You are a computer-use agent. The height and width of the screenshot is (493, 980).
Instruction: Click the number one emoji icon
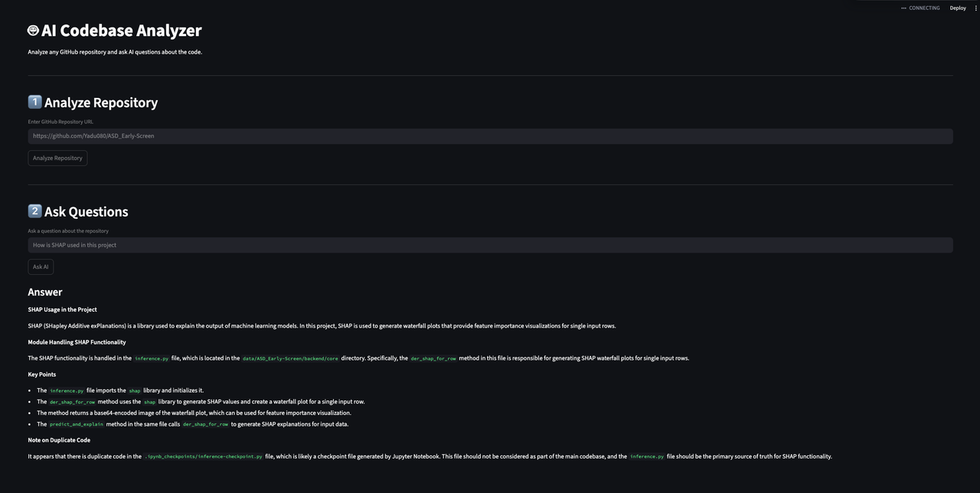coord(34,102)
